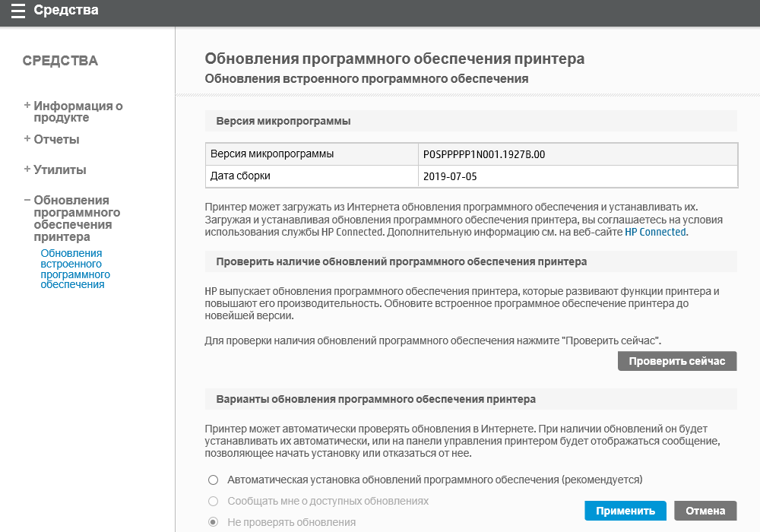Select Не проверять обновления radio button
760x532 pixels.
214,523
